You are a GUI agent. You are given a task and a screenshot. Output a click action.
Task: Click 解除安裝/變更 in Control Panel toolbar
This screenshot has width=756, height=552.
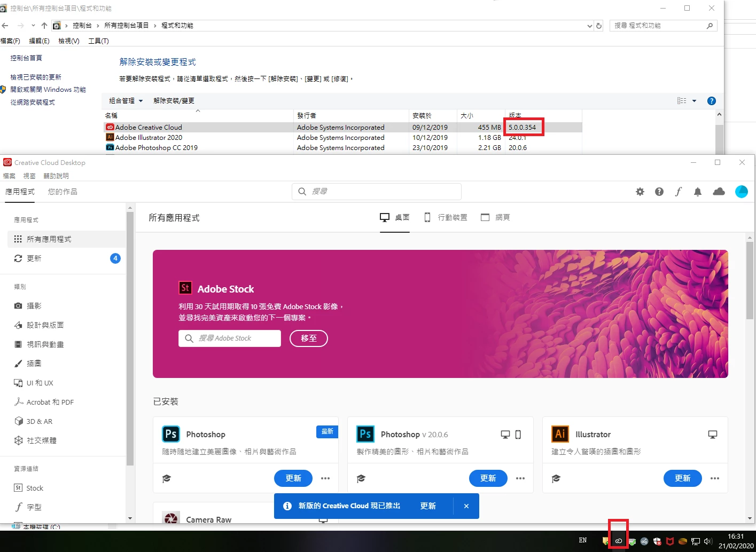[174, 101]
